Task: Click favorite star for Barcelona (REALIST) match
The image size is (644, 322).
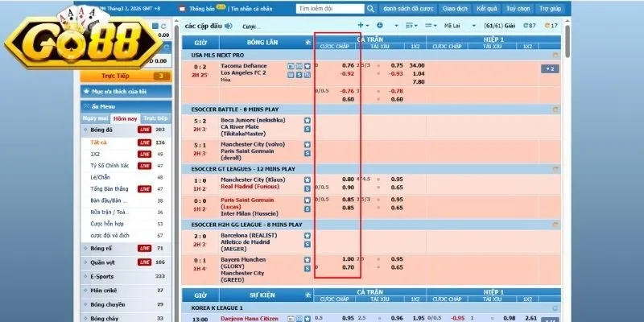Action: click(x=308, y=236)
